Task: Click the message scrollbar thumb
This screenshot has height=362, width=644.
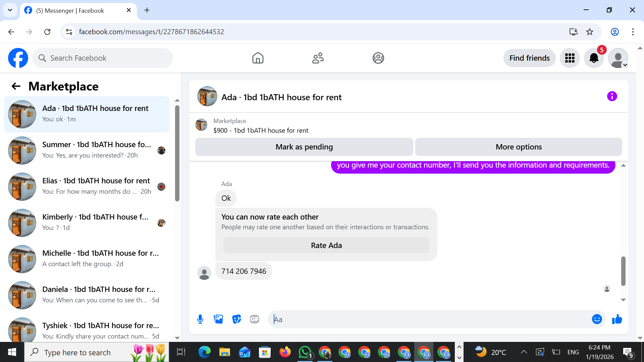Action: (x=623, y=271)
